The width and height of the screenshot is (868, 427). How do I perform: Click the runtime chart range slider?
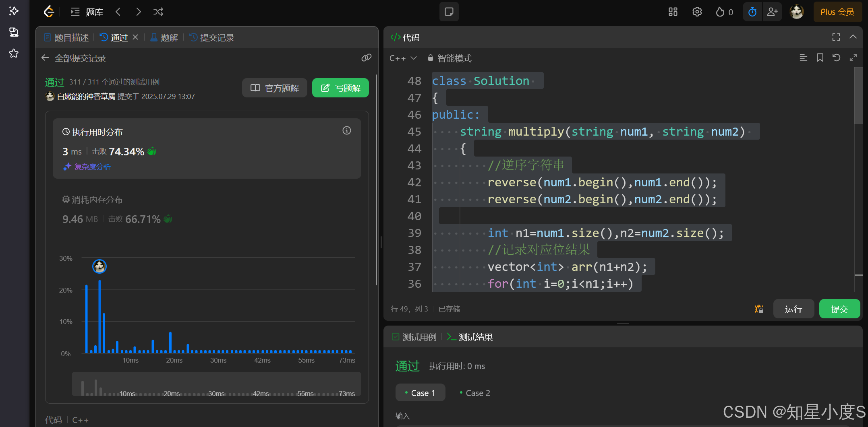pyautogui.click(x=216, y=384)
